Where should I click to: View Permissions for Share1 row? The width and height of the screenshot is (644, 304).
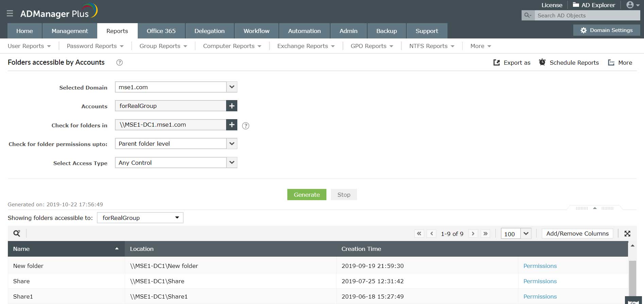[540, 297]
